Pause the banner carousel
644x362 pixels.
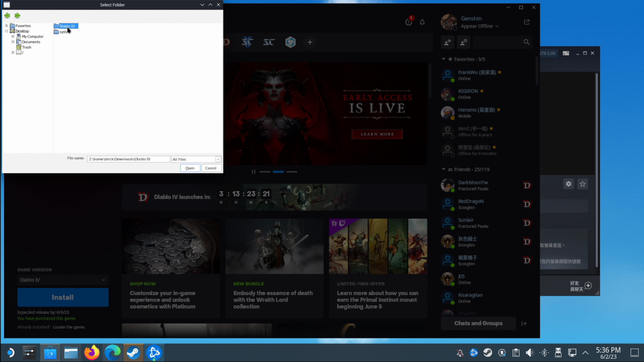(x=254, y=172)
